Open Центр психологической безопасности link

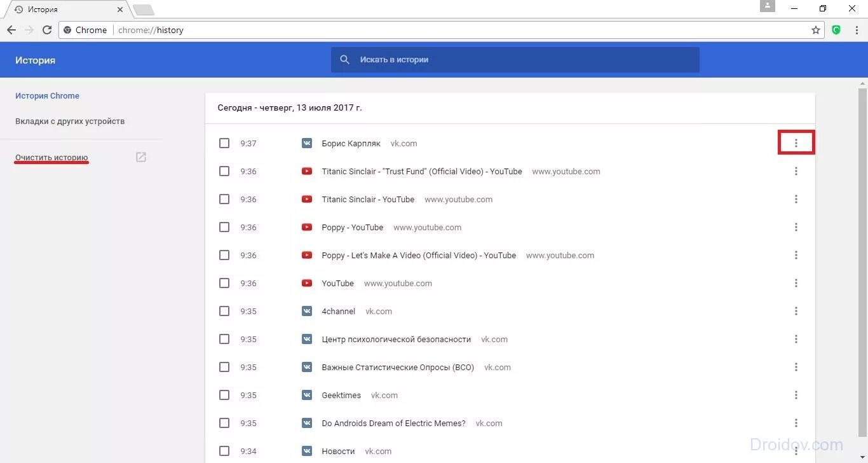[x=397, y=340]
